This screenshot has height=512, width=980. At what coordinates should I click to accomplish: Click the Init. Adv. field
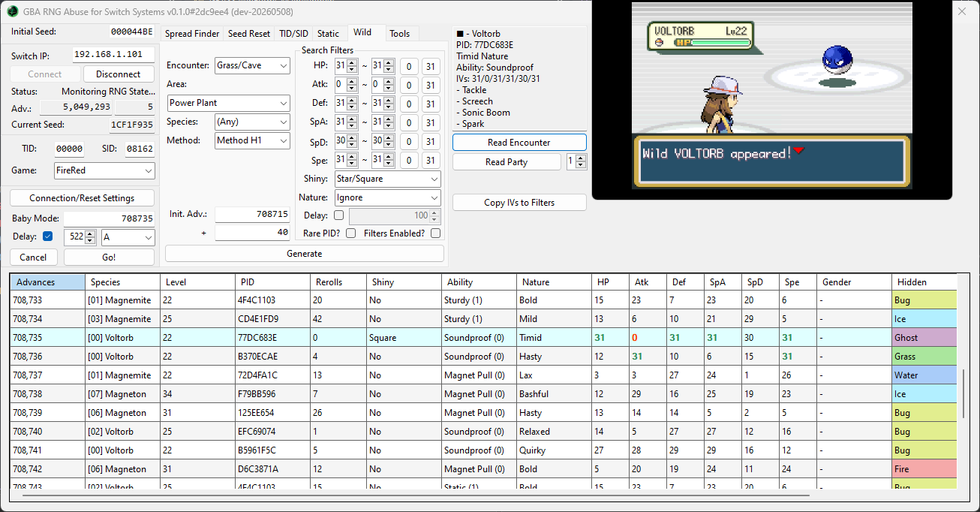pyautogui.click(x=253, y=214)
